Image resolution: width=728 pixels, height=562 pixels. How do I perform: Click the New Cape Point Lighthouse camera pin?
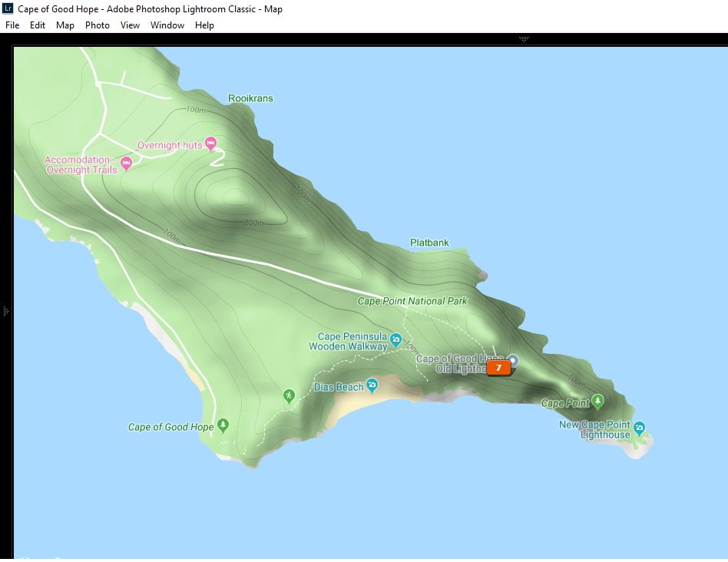tap(640, 428)
